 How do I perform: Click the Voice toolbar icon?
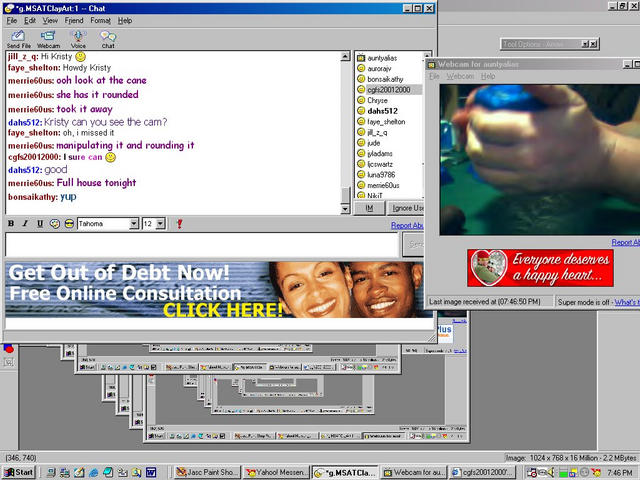(78, 39)
